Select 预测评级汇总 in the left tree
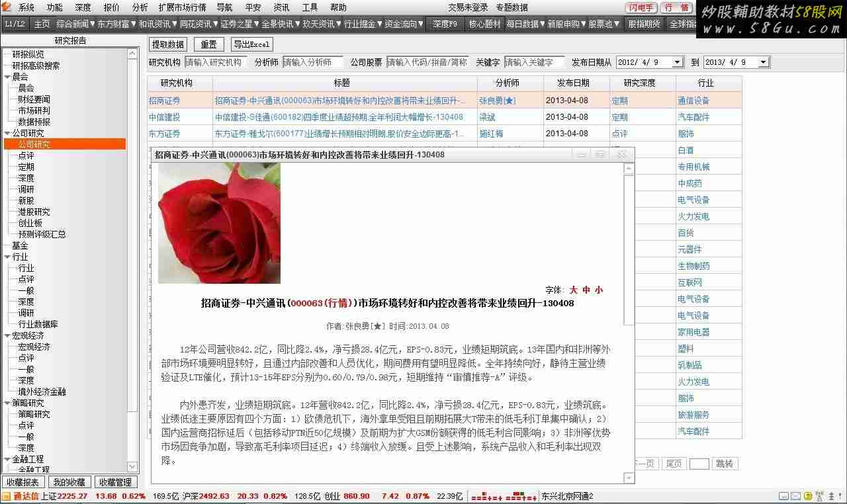 42,234
